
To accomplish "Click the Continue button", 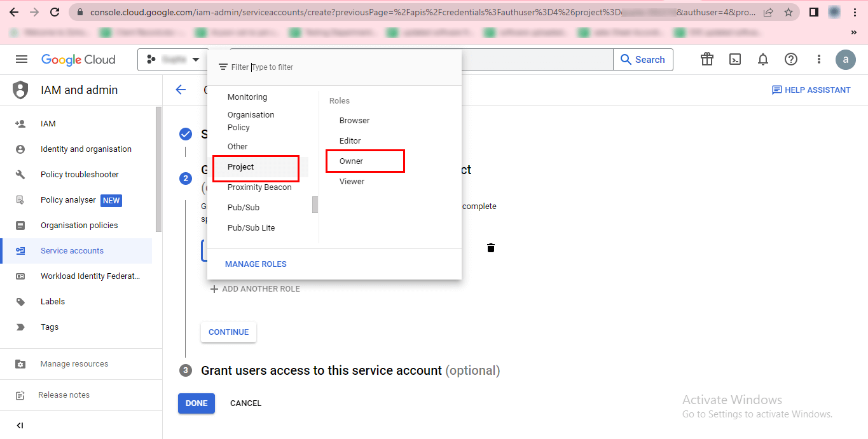I will [228, 332].
